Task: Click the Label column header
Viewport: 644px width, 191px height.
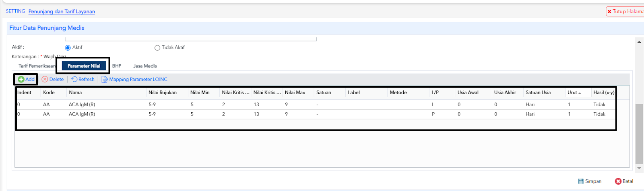Action: click(x=354, y=92)
